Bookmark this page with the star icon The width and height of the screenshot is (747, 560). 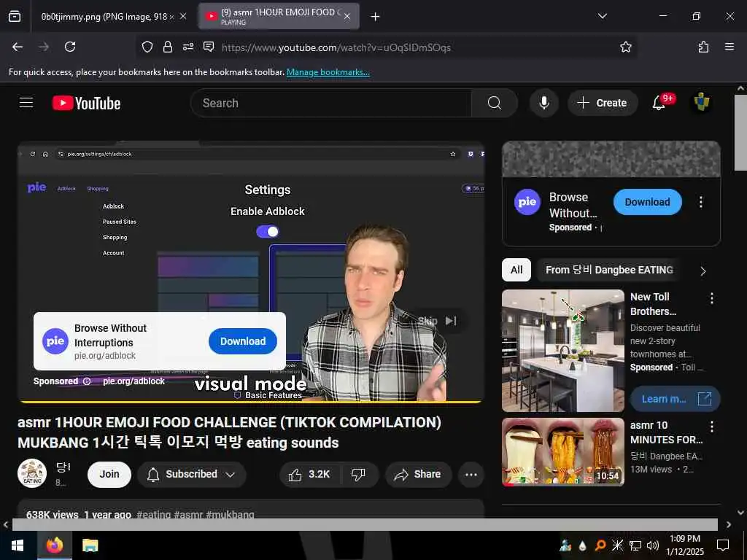pyautogui.click(x=625, y=47)
